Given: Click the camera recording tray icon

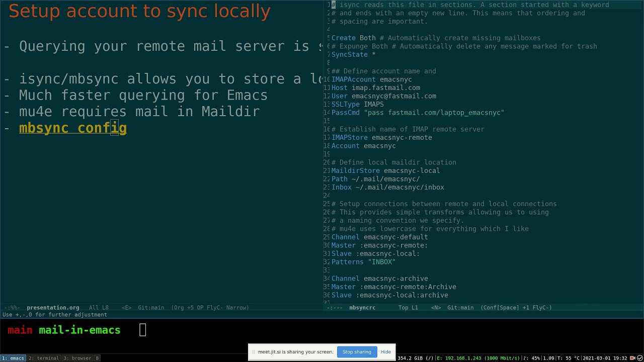Looking at the screenshot, I should (x=632, y=358).
